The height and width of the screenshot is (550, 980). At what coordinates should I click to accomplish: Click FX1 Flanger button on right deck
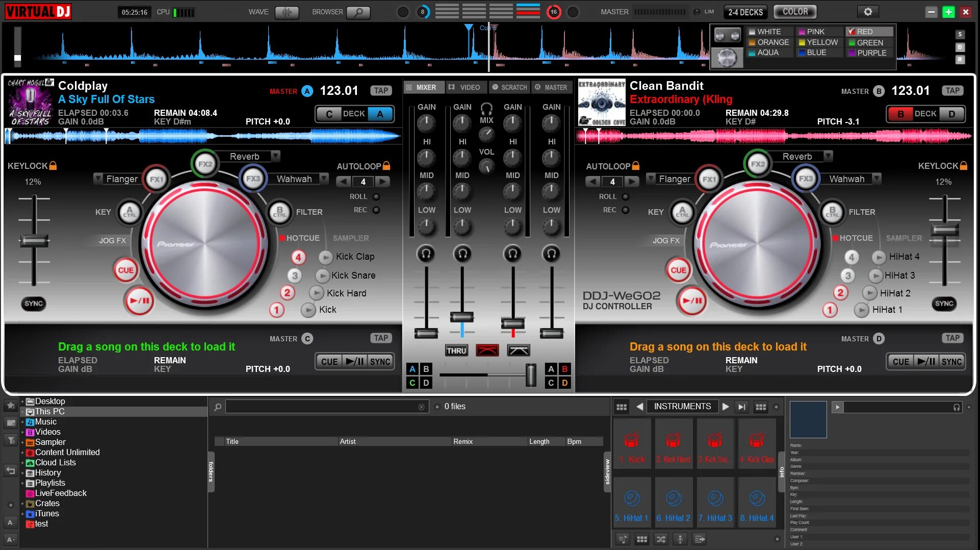coord(709,179)
